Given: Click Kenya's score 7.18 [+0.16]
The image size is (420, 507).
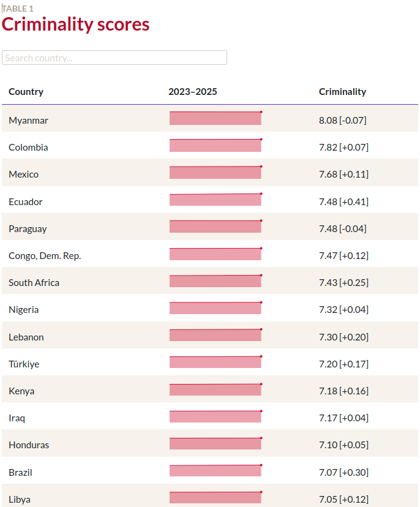Looking at the screenshot, I should tap(343, 391).
